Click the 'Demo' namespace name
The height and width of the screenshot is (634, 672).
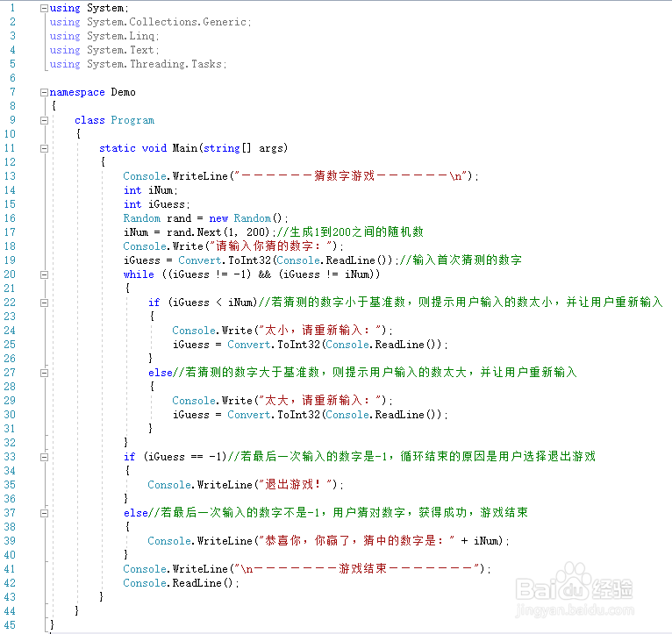[x=124, y=92]
